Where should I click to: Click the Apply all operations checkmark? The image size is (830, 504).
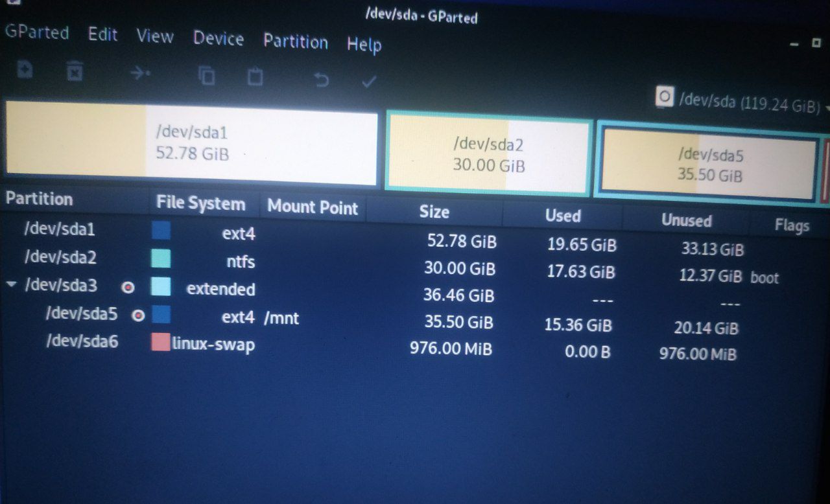coord(369,81)
